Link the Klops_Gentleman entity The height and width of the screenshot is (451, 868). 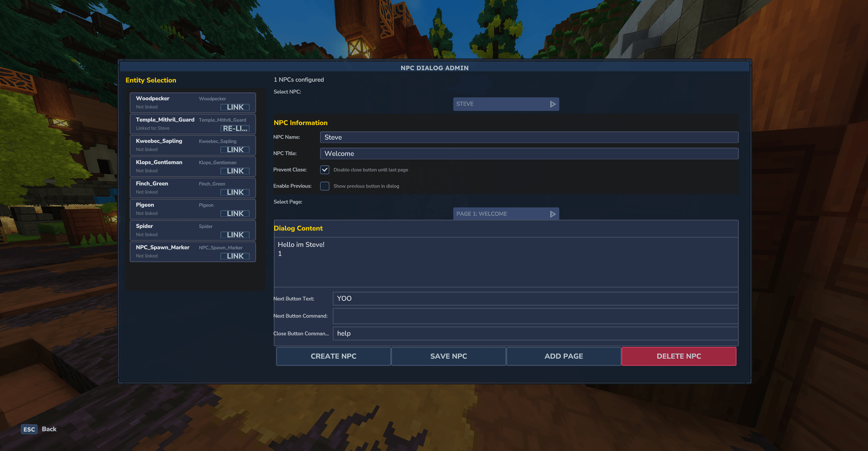pos(235,171)
